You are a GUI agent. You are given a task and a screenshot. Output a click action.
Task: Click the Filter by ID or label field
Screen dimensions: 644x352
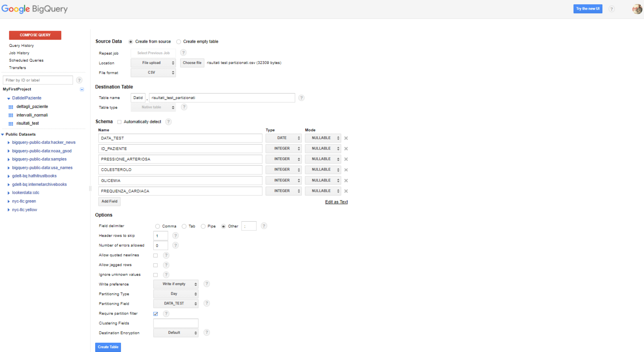(x=38, y=80)
